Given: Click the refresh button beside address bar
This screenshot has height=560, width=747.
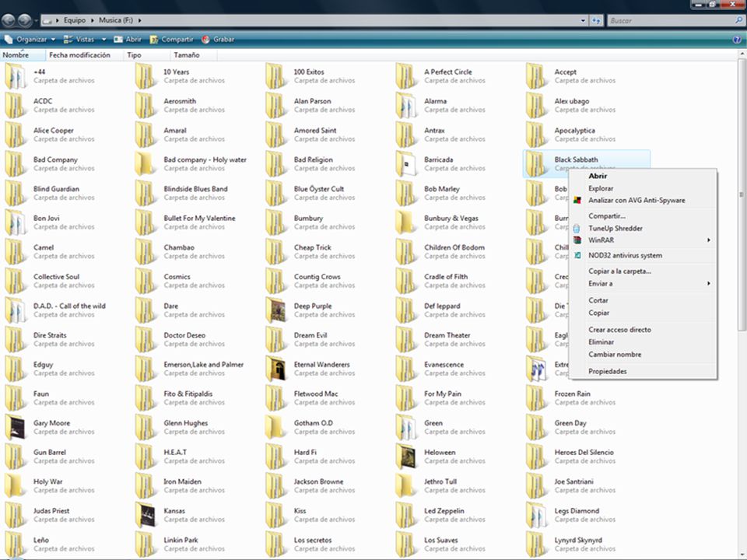Looking at the screenshot, I should pos(596,20).
